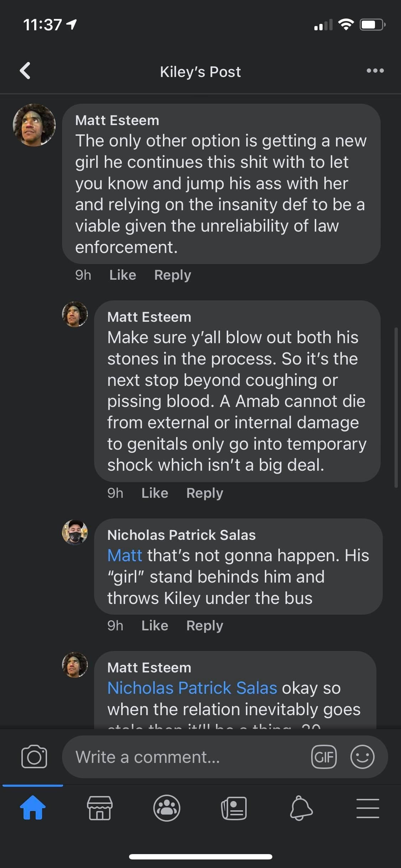Tap the back arrow to leave Kiley's Post

click(25, 71)
